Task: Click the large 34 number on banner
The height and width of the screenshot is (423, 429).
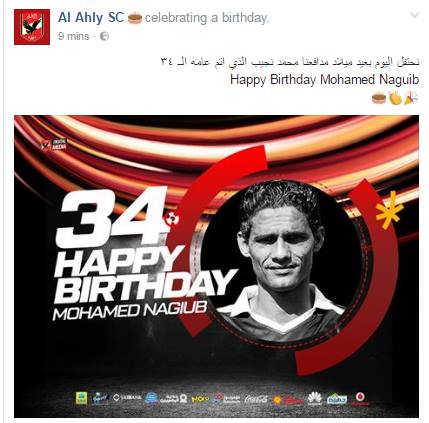Action: [x=113, y=217]
